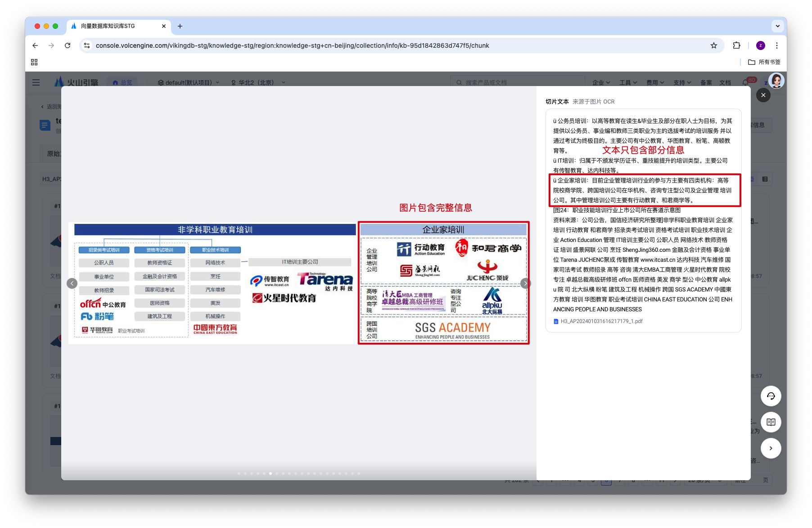Click the 来源于图片 OCR label
The image size is (812, 528).
[594, 102]
